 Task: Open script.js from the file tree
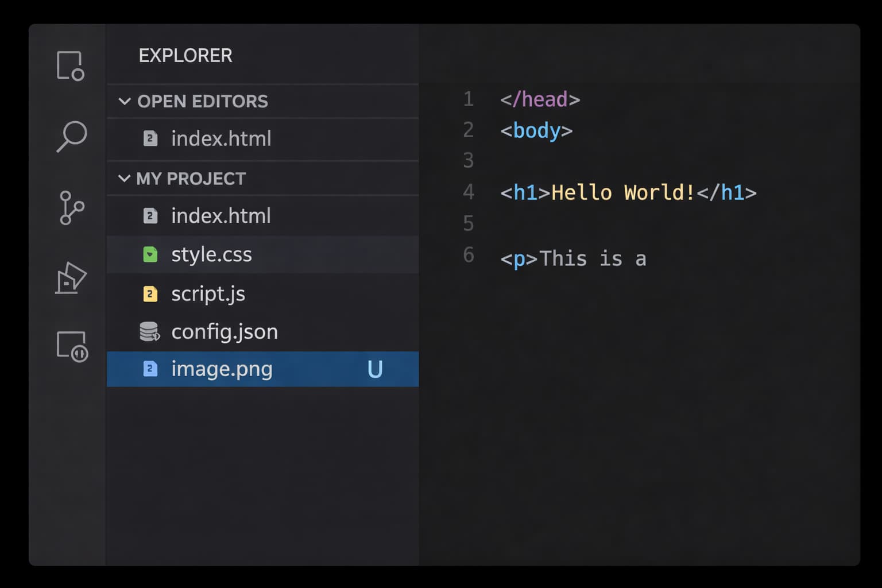(208, 293)
